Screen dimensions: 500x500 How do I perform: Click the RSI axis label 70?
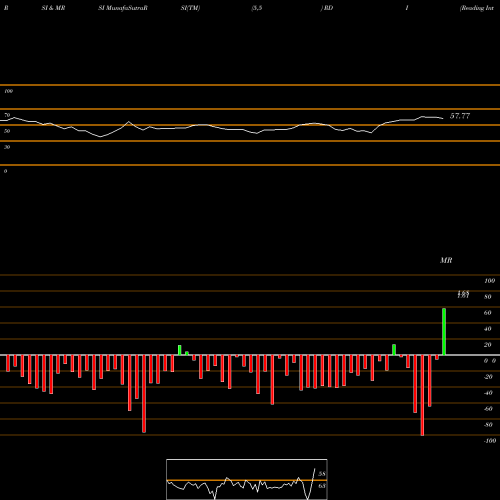coord(7,115)
